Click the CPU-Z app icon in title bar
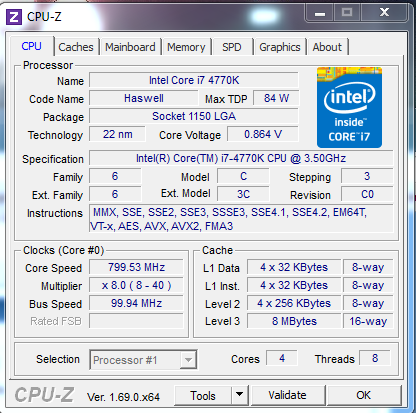This screenshot has width=416, height=413. 14,17
